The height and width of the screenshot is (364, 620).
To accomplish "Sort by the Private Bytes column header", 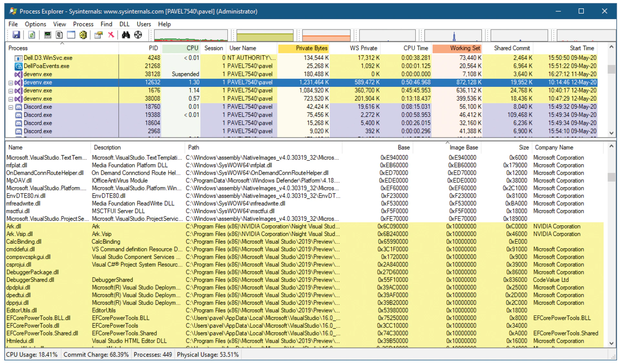I will pyautogui.click(x=304, y=48).
